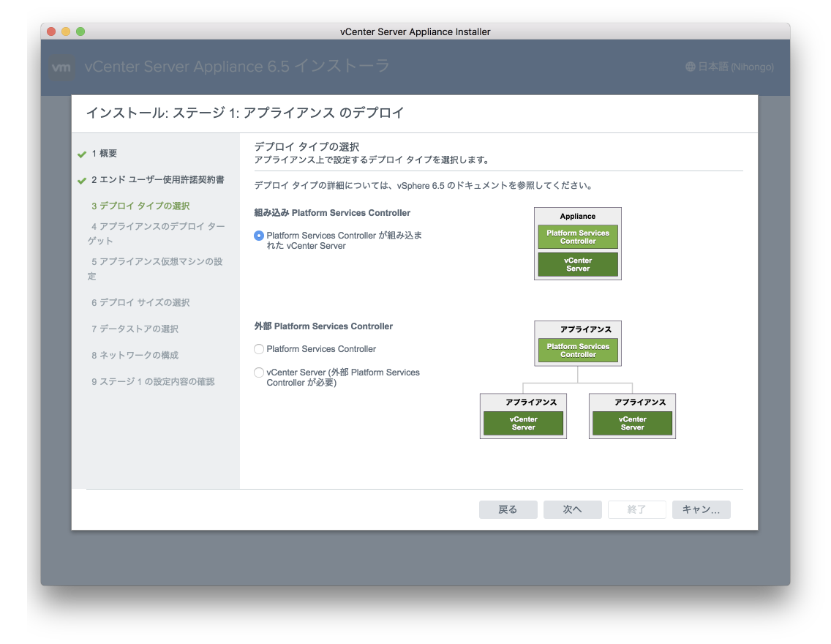Click the 戻る button
Image resolution: width=831 pixels, height=644 pixels.
[508, 509]
